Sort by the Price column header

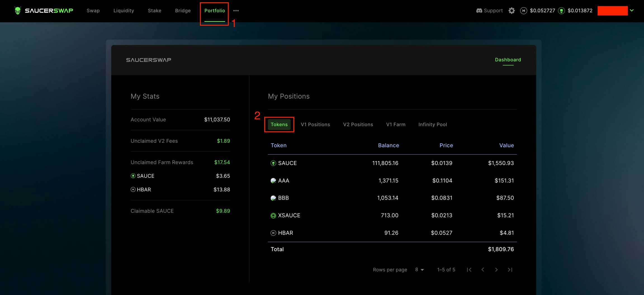446,146
